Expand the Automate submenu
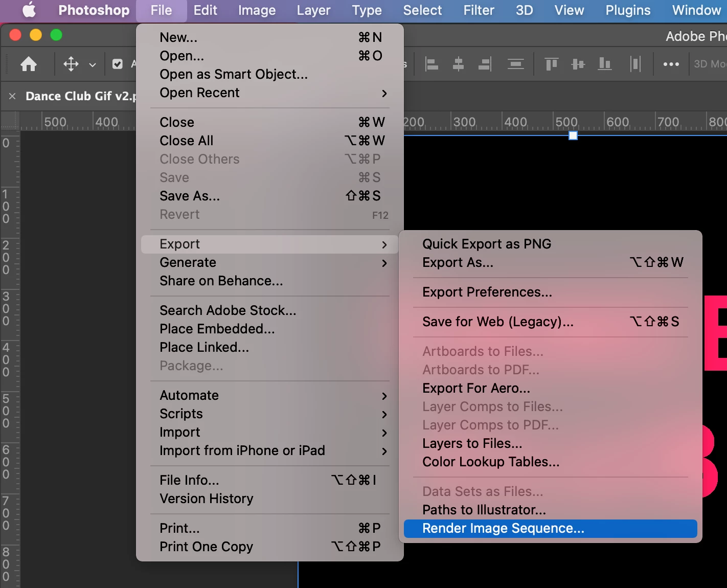This screenshot has height=588, width=727. (x=270, y=395)
